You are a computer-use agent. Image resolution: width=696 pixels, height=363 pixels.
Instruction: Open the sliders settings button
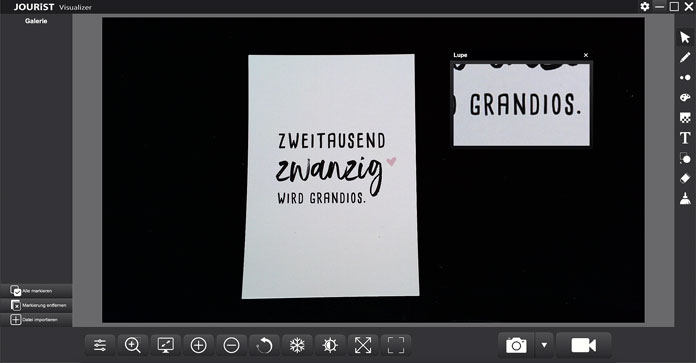(x=100, y=345)
